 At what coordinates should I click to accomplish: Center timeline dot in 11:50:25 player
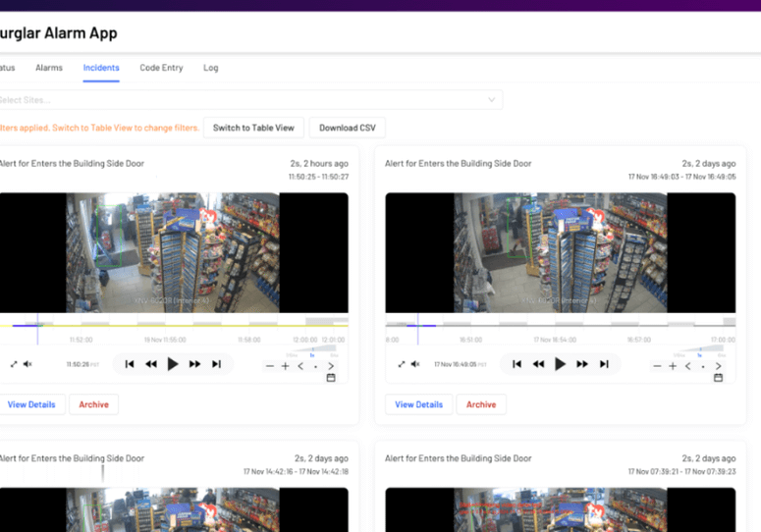(315, 367)
